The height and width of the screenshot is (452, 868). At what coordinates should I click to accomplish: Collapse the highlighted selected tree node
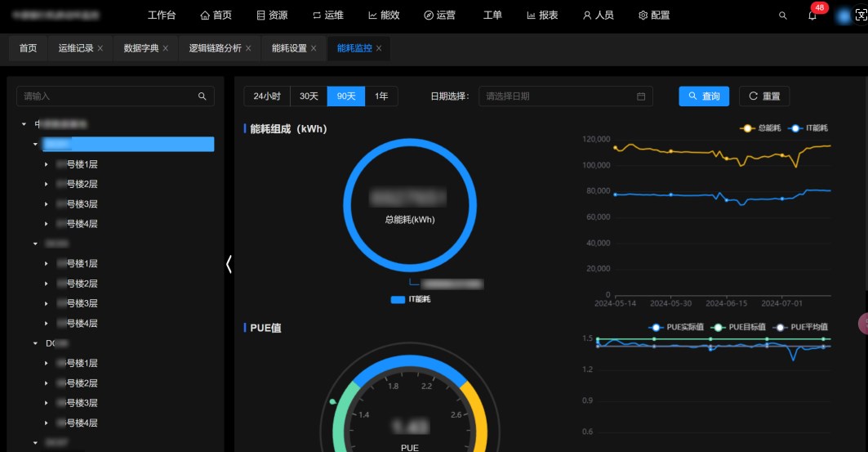point(35,144)
